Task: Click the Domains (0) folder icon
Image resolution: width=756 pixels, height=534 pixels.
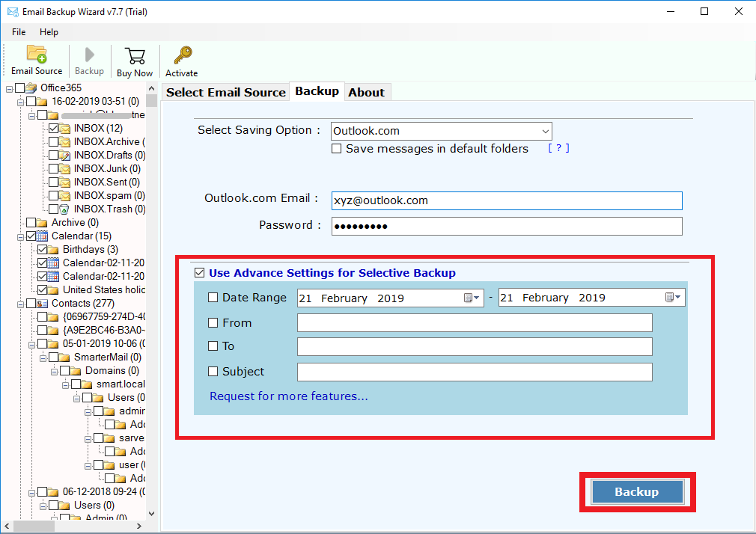Action: (x=76, y=371)
